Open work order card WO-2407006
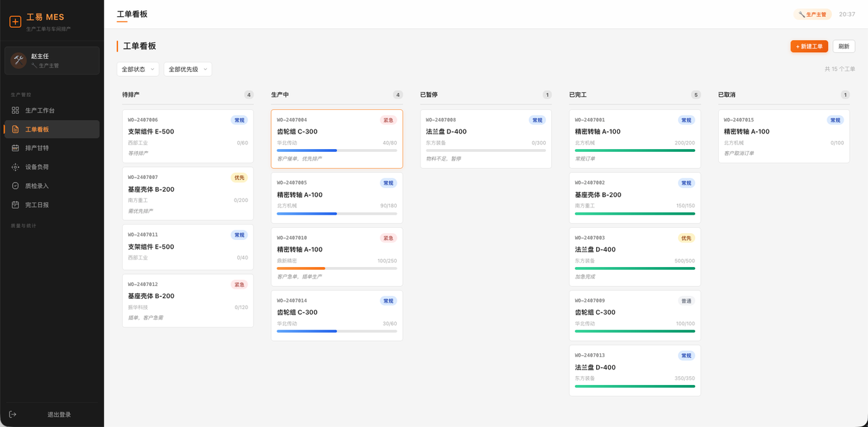The width and height of the screenshot is (868, 427). [188, 136]
